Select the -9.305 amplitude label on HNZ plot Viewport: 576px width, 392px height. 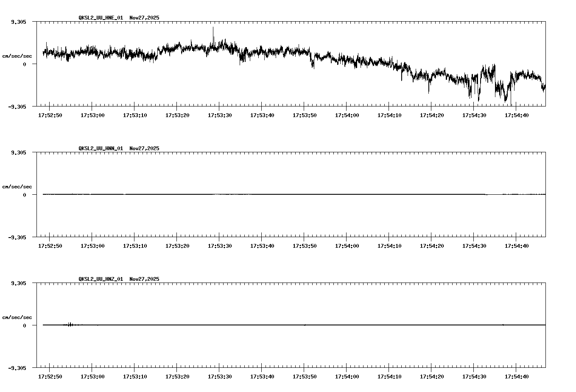(17, 369)
